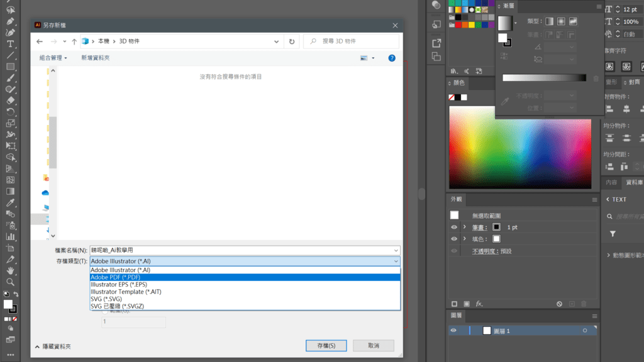Select SVG (*.SVG) file type option

click(x=245, y=299)
